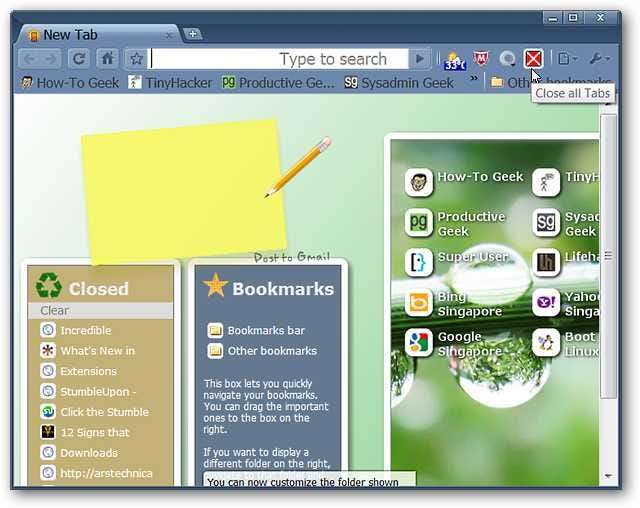Open How-To Geek bookmark in the bookmarks bar
640x508 pixels.
pos(70,83)
